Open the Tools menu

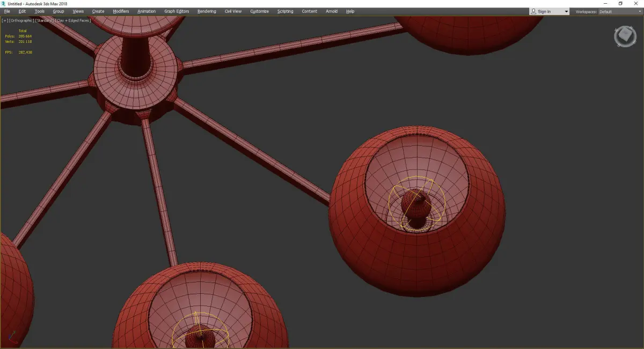click(x=40, y=11)
